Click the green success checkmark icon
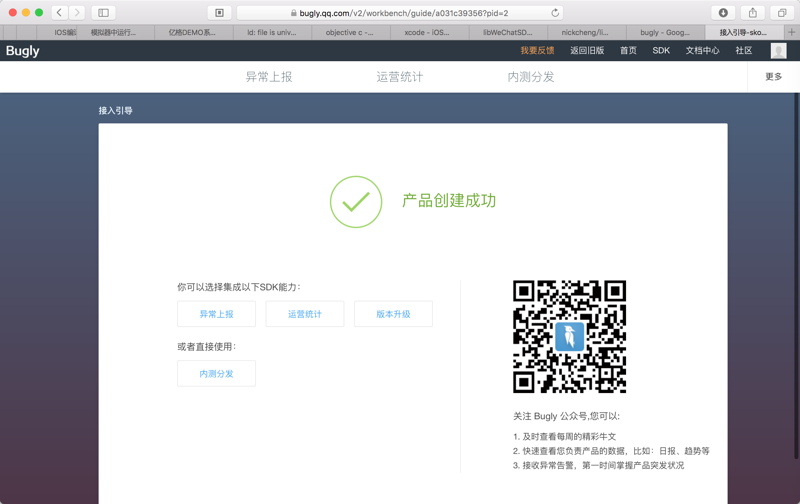Screen dimensions: 800x504 pyautogui.click(x=356, y=202)
